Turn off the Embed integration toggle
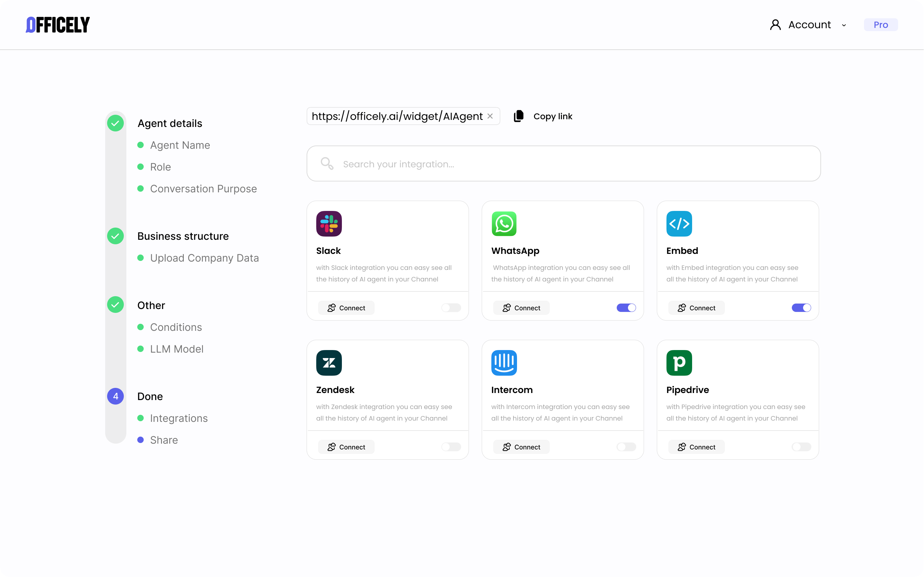924x577 pixels. 801,308
